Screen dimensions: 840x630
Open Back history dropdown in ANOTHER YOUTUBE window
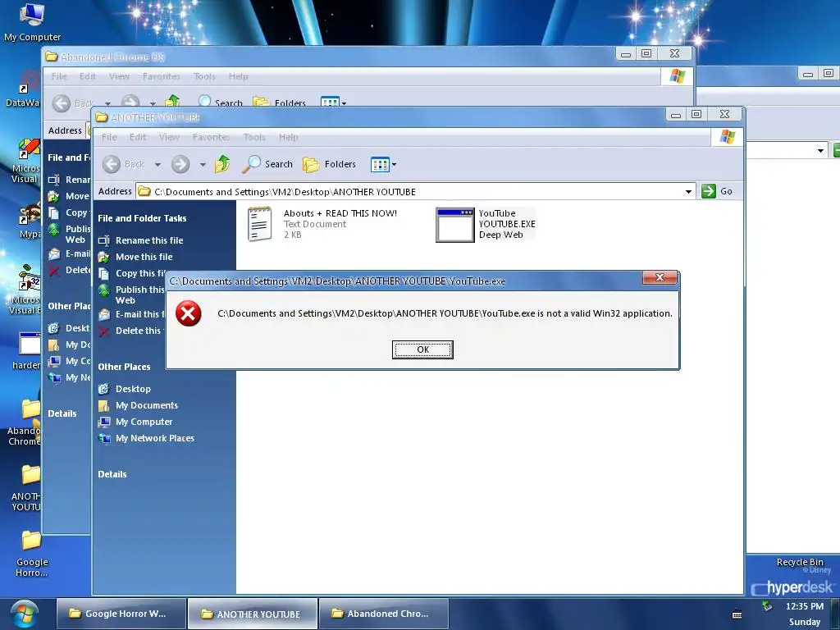157,164
